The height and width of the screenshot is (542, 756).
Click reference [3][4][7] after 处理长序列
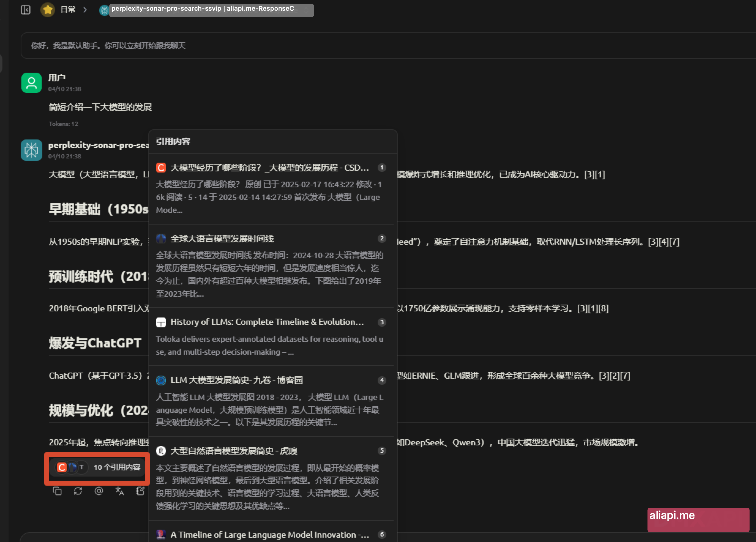(x=664, y=241)
